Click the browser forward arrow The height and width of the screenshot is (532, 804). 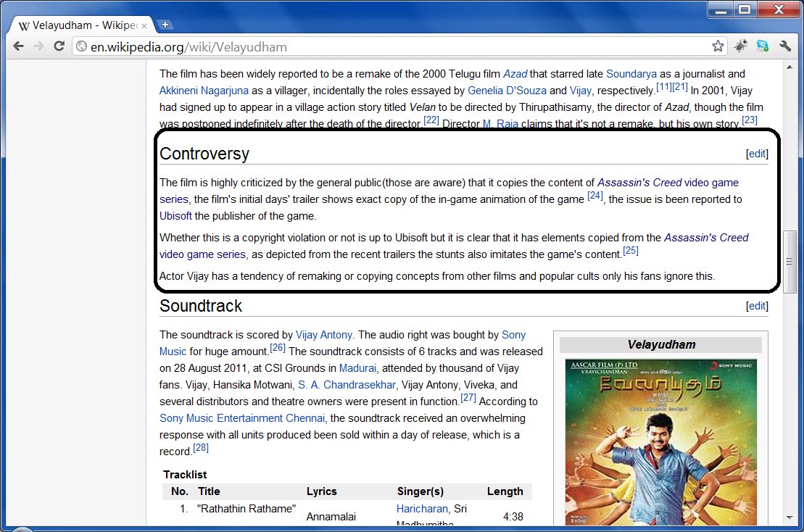tap(38, 46)
